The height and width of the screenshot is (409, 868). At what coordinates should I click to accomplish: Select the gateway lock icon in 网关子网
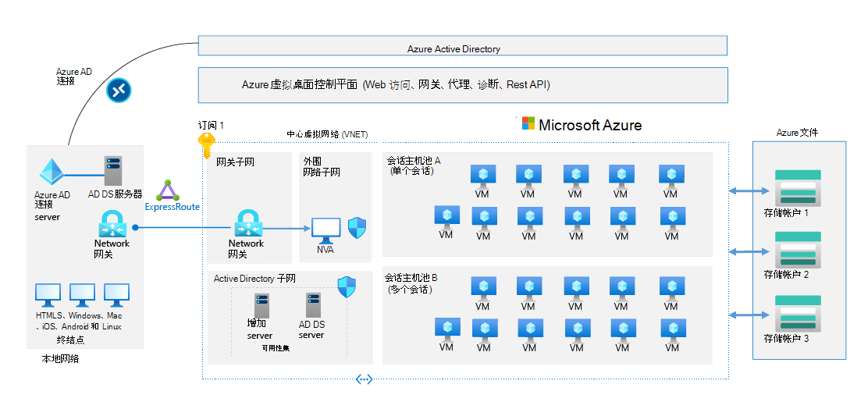pos(247,223)
